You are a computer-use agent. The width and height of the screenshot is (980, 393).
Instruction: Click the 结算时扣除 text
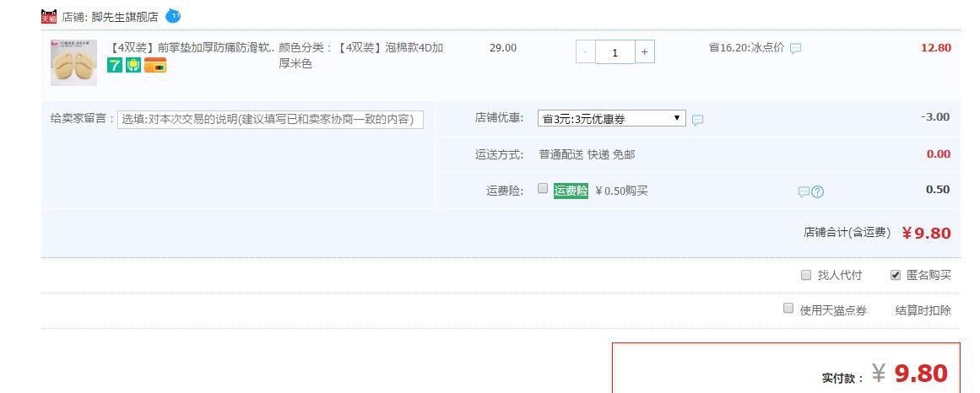click(923, 310)
